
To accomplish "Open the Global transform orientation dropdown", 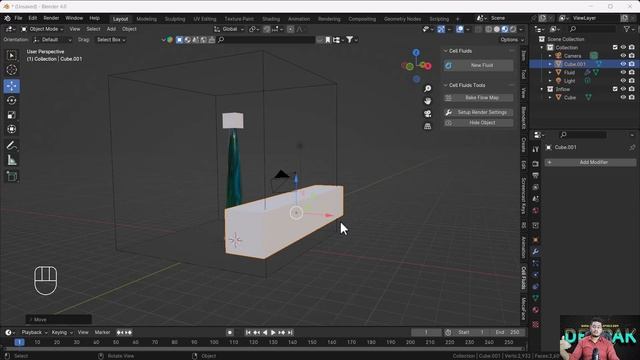I will (229, 29).
